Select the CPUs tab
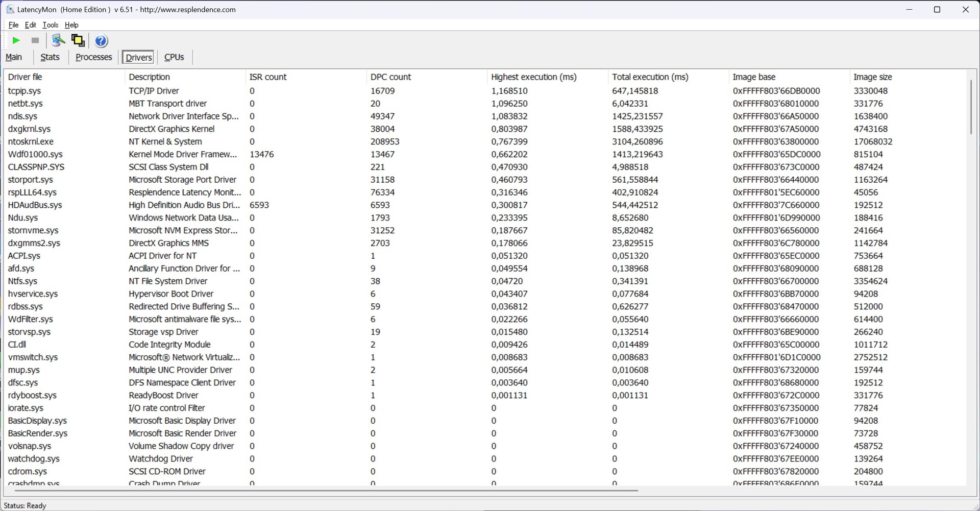 tap(174, 57)
